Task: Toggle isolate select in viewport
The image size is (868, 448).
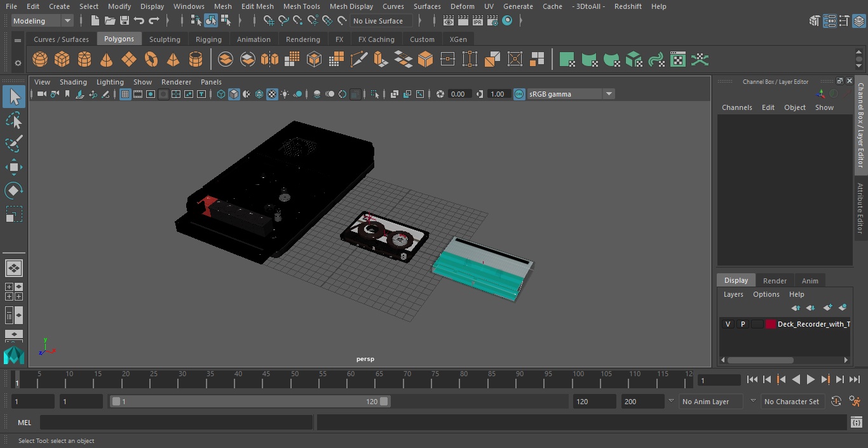Action: click(x=374, y=94)
